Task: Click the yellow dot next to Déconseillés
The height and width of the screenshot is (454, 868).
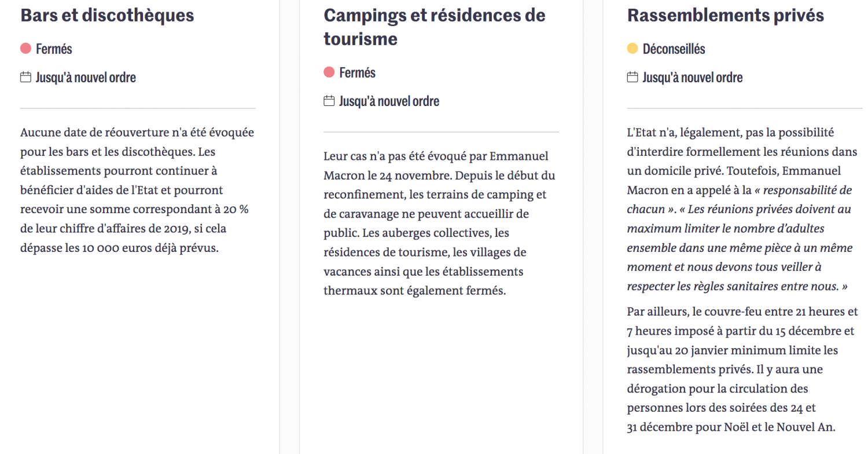Action: click(632, 49)
